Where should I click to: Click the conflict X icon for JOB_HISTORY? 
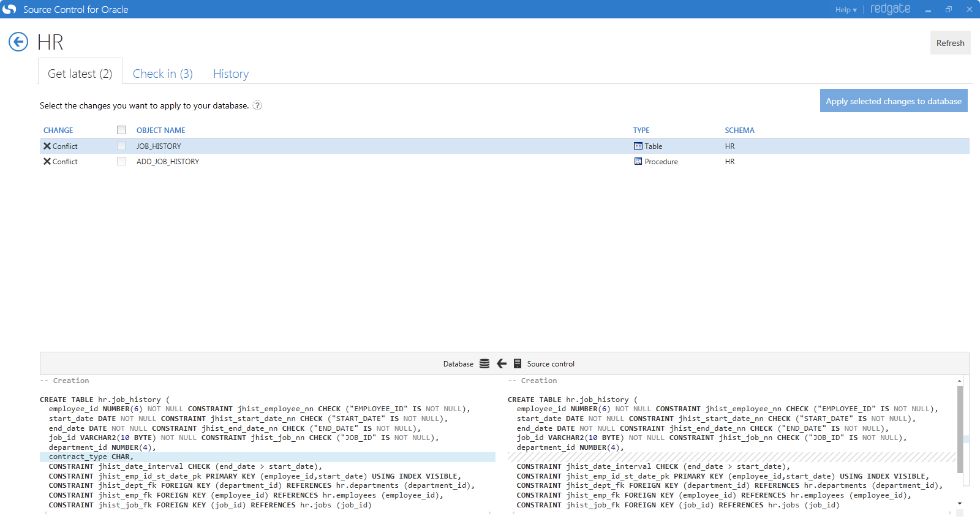[47, 146]
